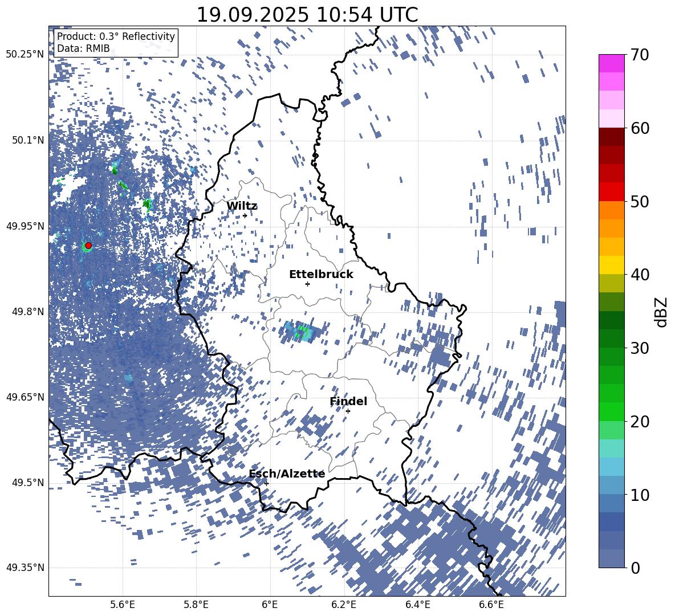Click the longitude label 5.6°E
675x616 pixels.
[x=123, y=605]
